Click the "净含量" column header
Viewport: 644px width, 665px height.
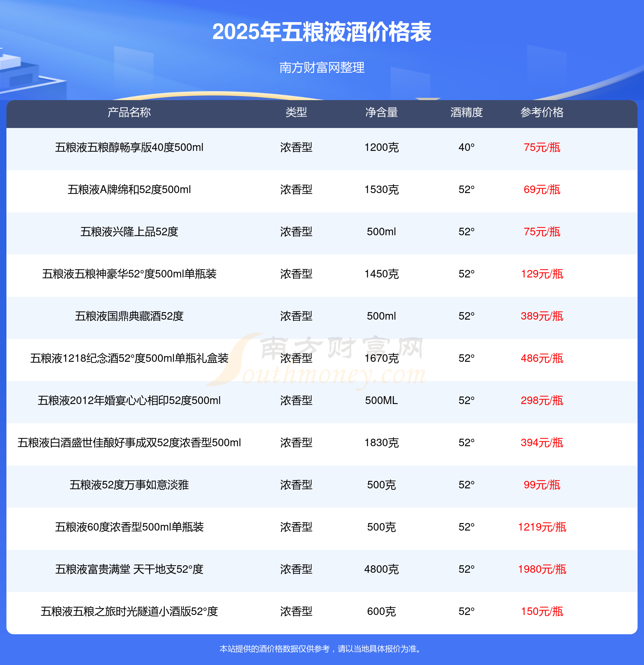point(381,112)
